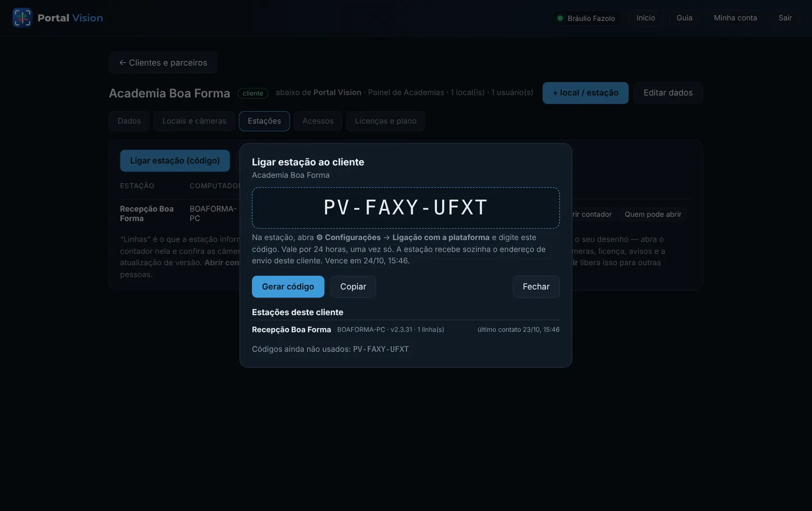Click the Bráulio Fazolo user chip
The image size is (812, 511).
(586, 18)
